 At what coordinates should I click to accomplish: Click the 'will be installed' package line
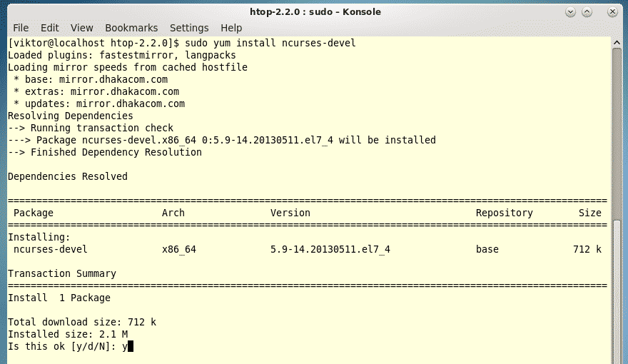coord(222,140)
